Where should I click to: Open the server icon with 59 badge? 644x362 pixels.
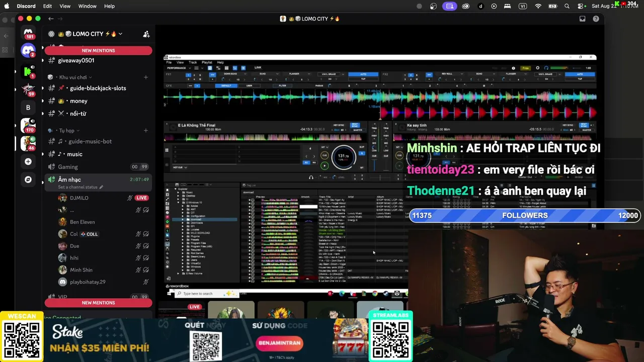click(x=28, y=89)
